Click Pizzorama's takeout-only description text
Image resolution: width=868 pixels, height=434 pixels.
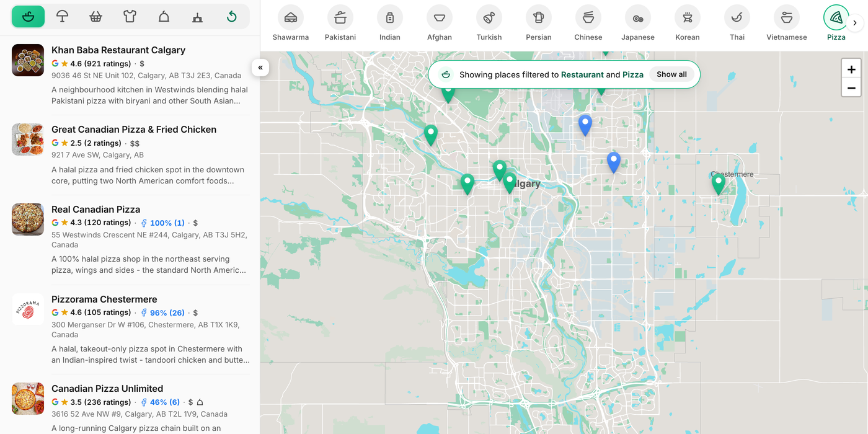click(x=151, y=355)
